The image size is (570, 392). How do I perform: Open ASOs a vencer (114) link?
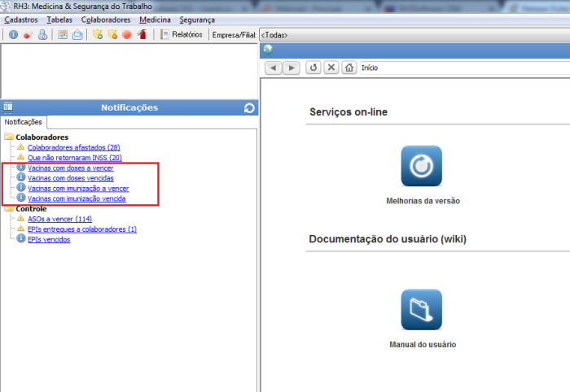(59, 220)
